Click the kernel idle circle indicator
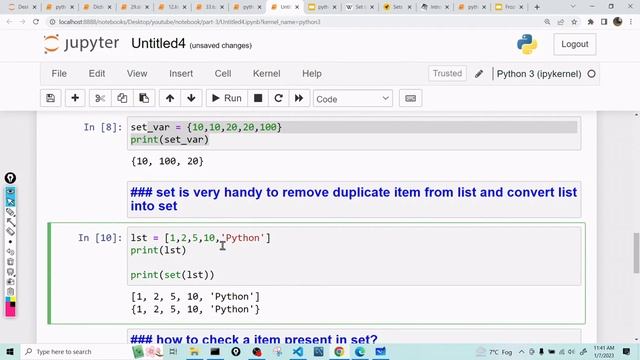 (x=591, y=74)
